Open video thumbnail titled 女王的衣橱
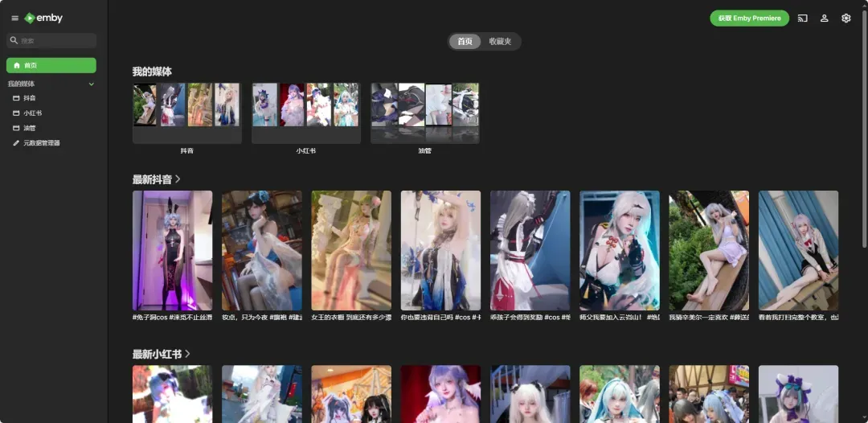The width and height of the screenshot is (868, 423). tap(351, 250)
